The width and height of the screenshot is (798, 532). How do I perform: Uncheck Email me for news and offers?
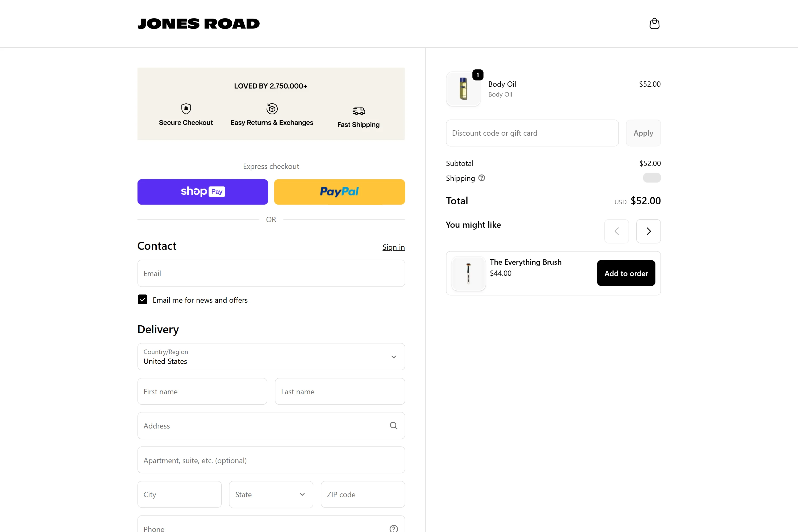tap(143, 300)
